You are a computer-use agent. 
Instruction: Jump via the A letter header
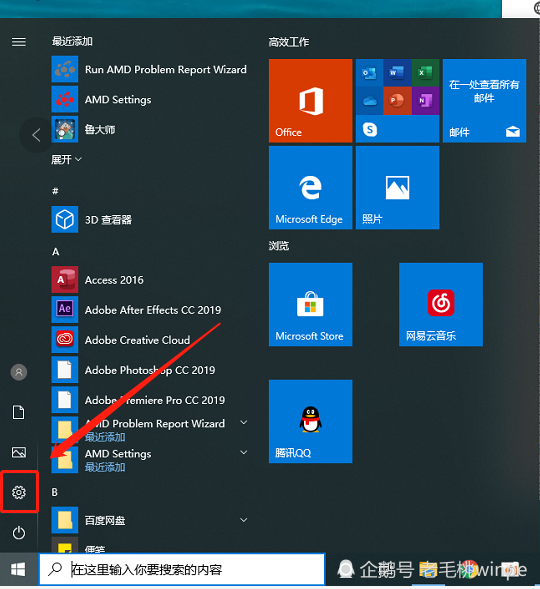(56, 251)
